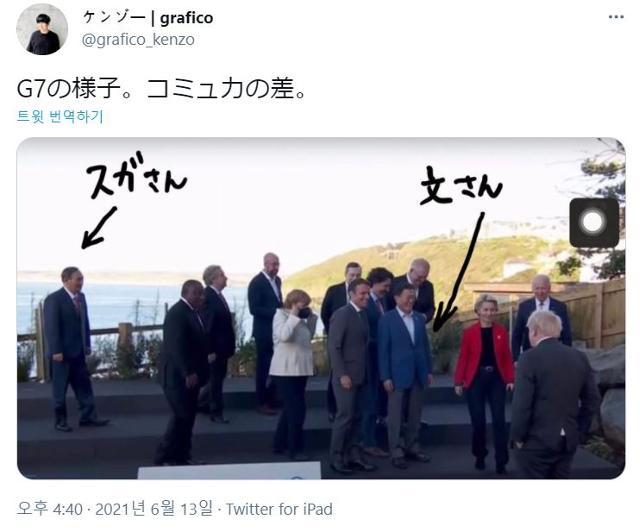Click the white sign at the photo's bottom
The height and width of the screenshot is (532, 640).
[229, 470]
